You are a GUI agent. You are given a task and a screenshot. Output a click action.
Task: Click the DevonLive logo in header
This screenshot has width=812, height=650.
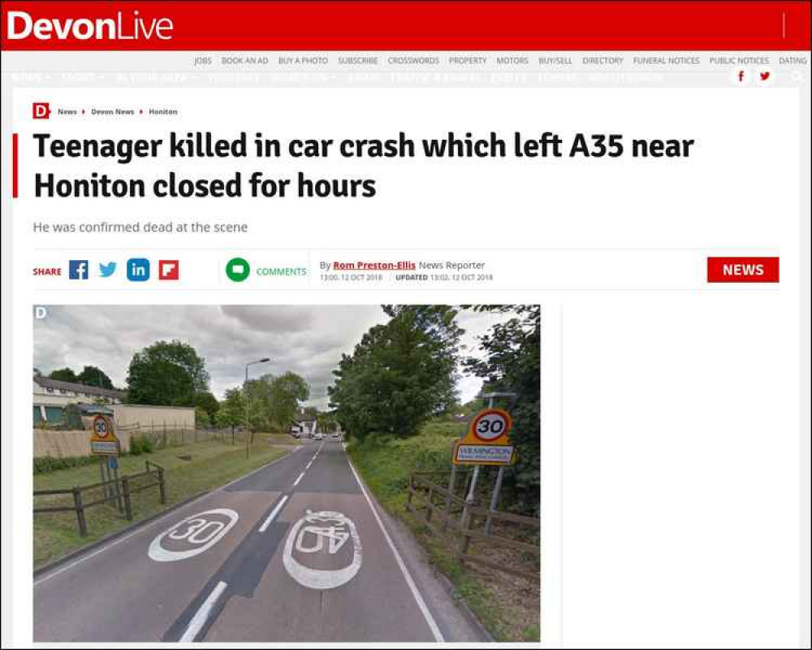[89, 26]
